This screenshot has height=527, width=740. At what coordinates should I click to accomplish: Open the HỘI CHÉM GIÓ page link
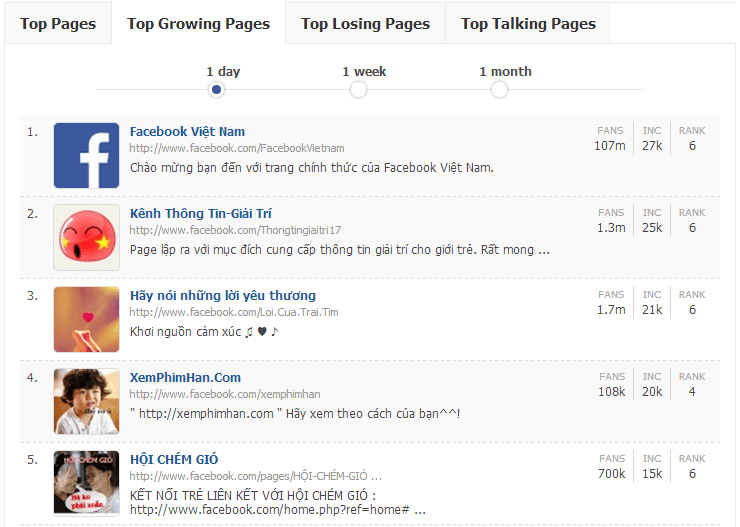(174, 460)
